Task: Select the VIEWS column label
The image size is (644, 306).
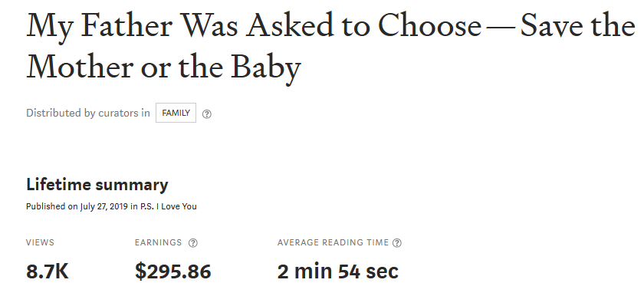Action: (x=40, y=242)
